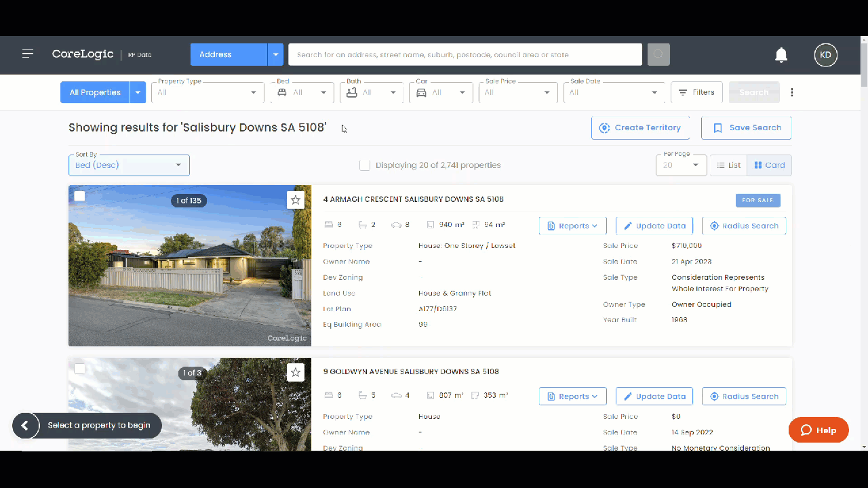Open the Property Type dropdown

208,92
